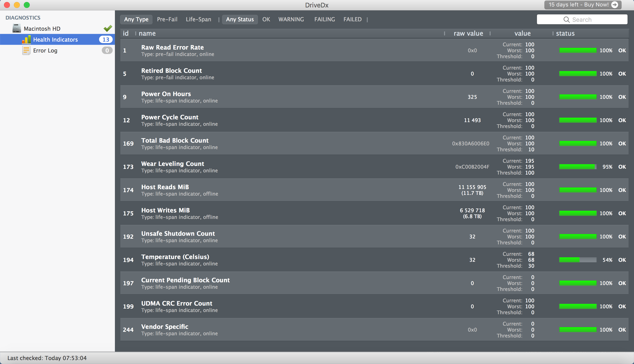Click the Health Indicators 13 count badge
Image resolution: width=634 pixels, height=364 pixels.
coord(106,40)
